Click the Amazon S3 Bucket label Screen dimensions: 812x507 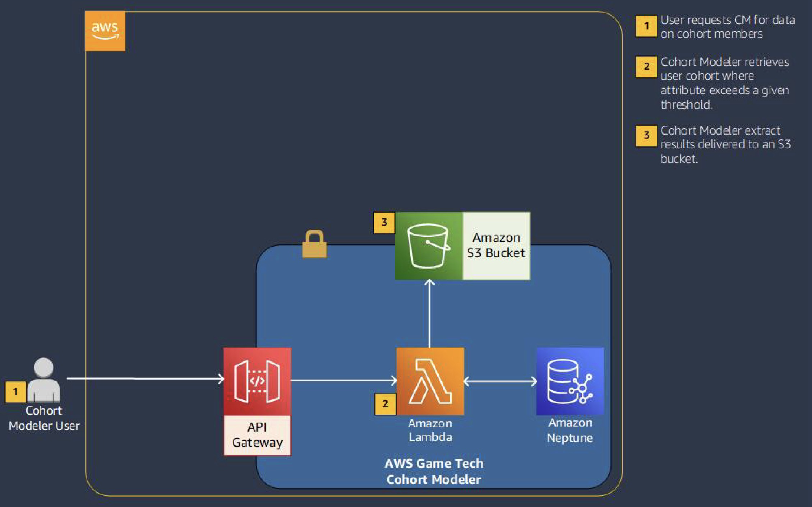[496, 246]
